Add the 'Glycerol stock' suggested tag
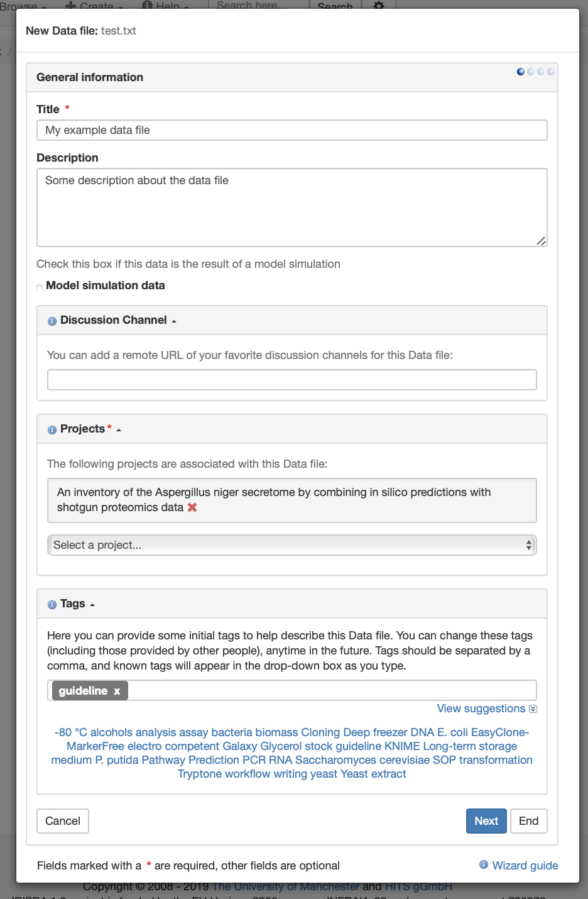This screenshot has height=899, width=588. click(x=297, y=746)
